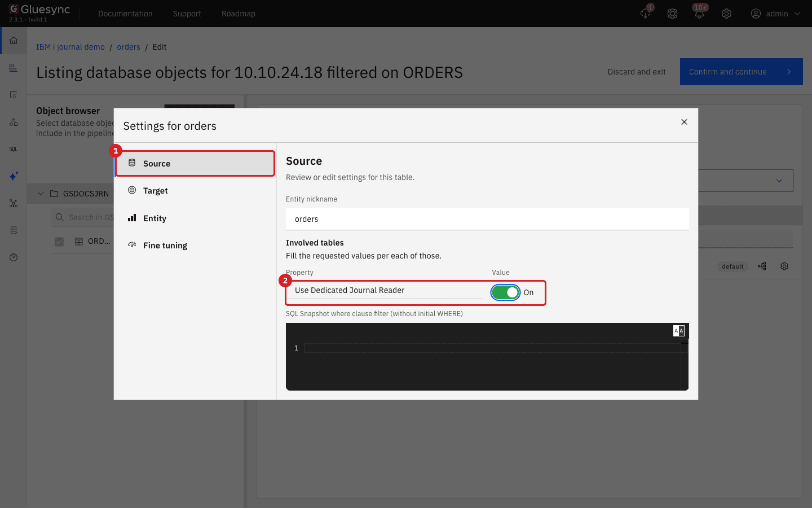The width and height of the screenshot is (812, 508).
Task: Tick the ORD... table checkbox
Action: [59, 242]
